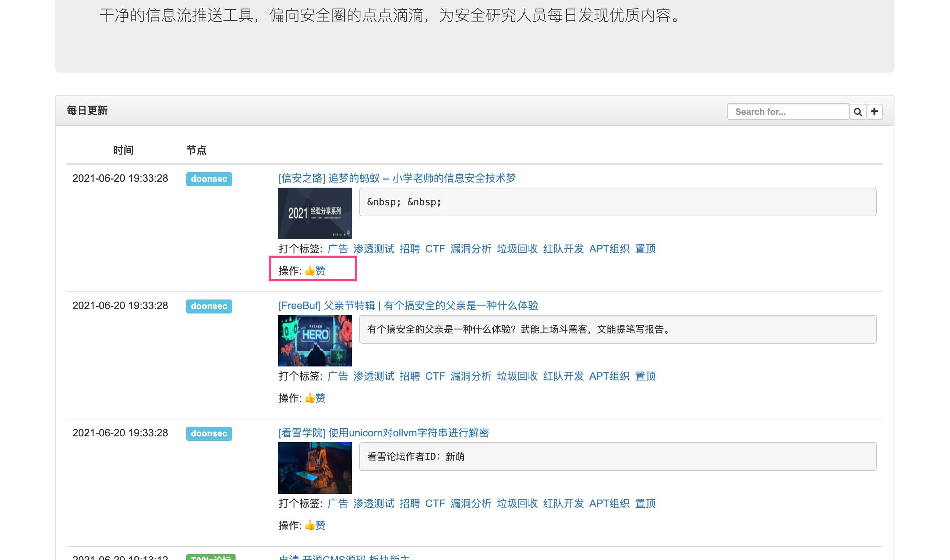Viewport: 950px width, 560px height.
Task: Click the 看雪学院 article thumbnail image
Action: click(315, 468)
